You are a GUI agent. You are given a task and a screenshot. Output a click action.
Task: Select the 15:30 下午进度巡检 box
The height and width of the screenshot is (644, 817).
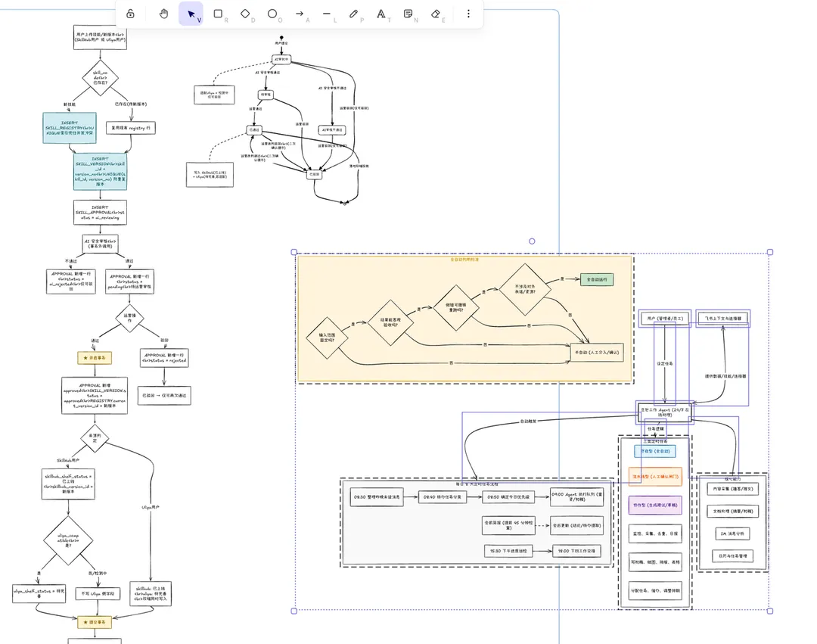coord(508,551)
